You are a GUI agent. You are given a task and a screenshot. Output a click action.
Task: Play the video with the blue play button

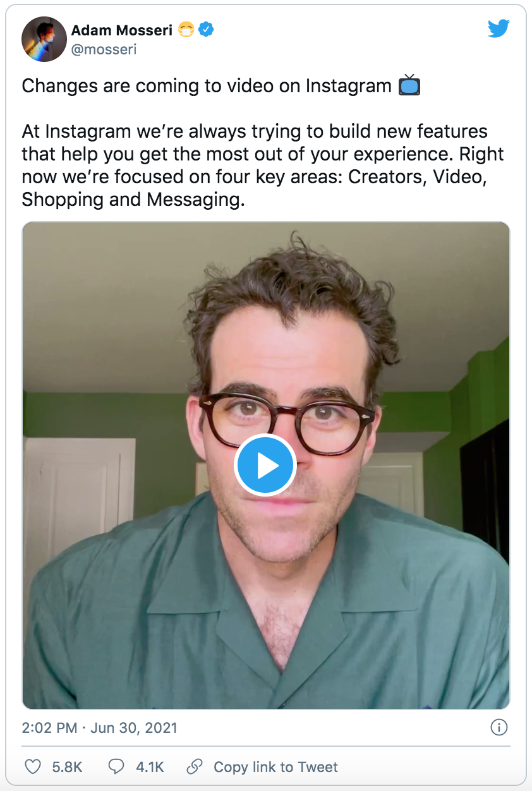tap(265, 466)
